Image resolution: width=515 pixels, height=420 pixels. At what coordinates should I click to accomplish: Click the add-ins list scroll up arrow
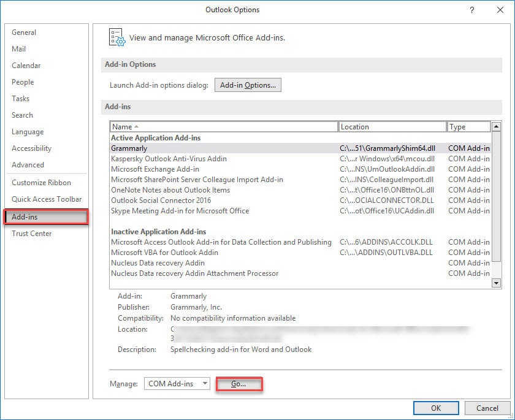tap(496, 126)
